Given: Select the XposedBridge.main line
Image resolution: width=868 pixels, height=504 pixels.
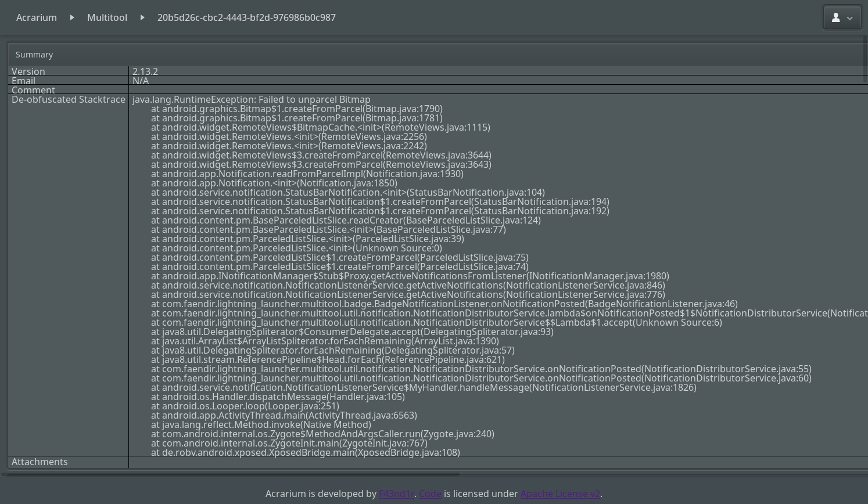Looking at the screenshot, I should coord(306,452).
